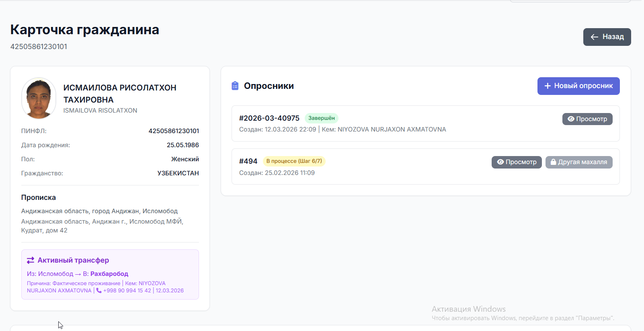View the completed questionnaire #2026-03-40975

(587, 119)
